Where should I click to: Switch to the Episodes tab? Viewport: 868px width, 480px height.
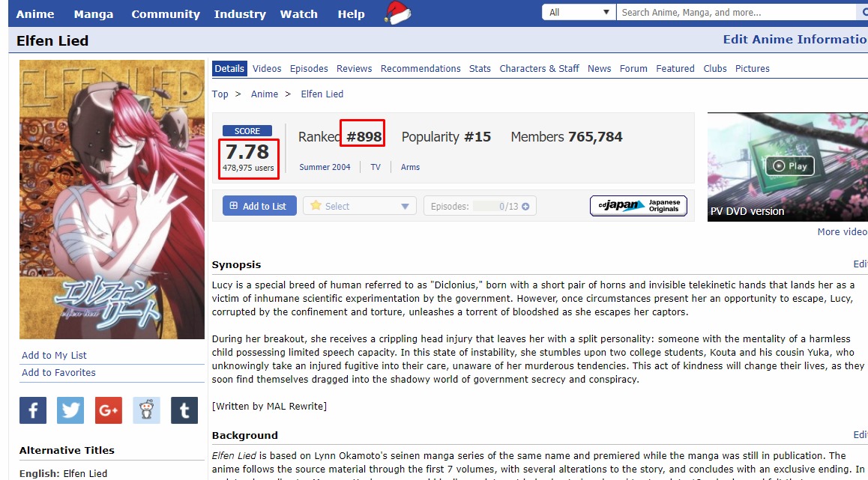tap(309, 68)
